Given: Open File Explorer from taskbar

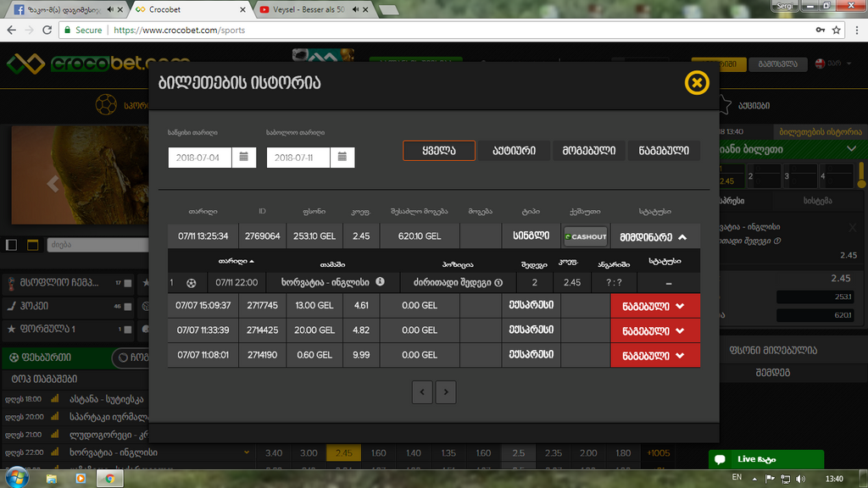Looking at the screenshot, I should pos(52,479).
